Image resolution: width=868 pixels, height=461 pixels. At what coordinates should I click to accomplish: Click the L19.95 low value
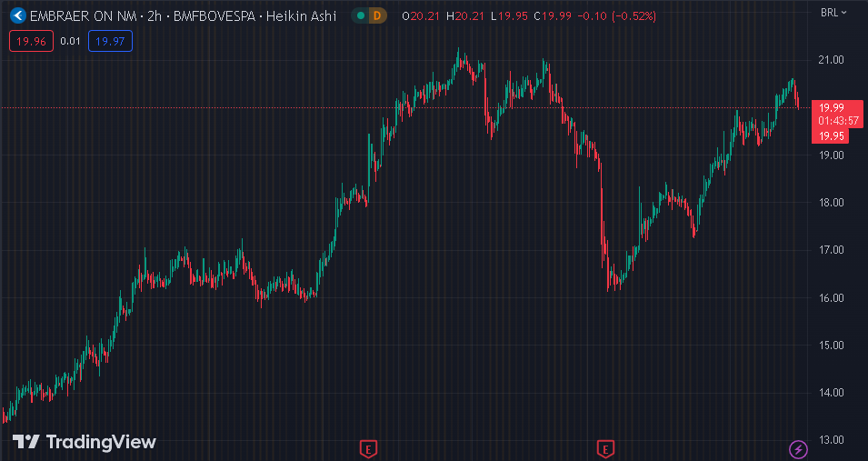coord(509,16)
